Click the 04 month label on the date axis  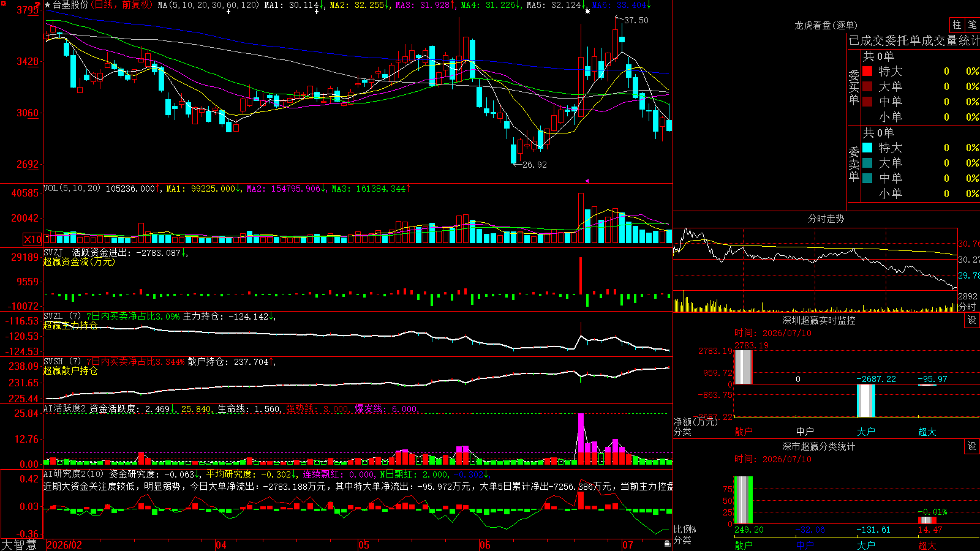[221, 545]
